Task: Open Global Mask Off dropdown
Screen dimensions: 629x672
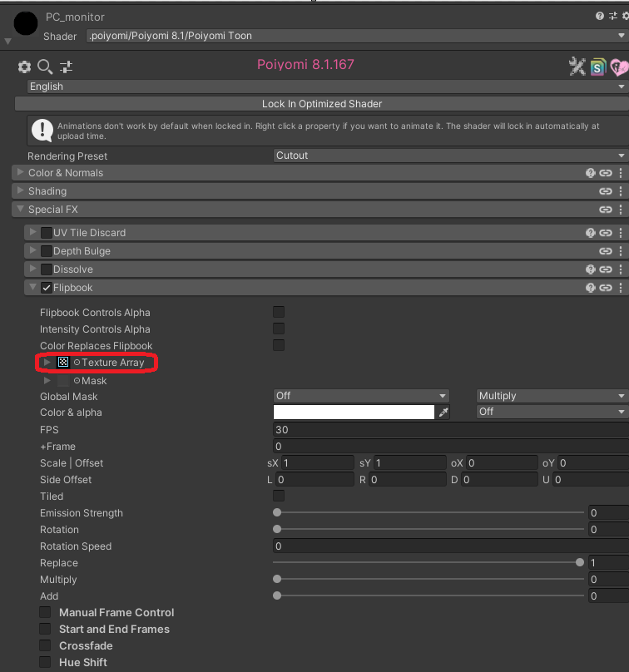Action: [x=361, y=396]
